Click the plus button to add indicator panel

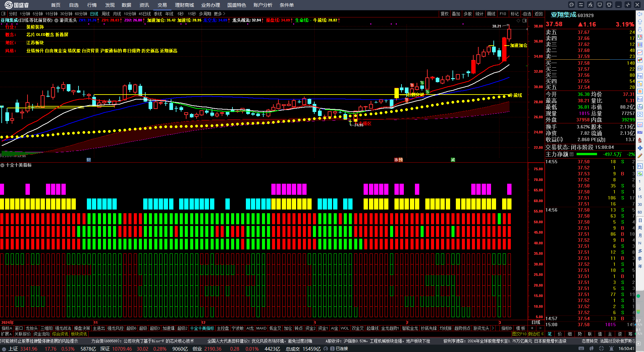[x=532, y=328]
